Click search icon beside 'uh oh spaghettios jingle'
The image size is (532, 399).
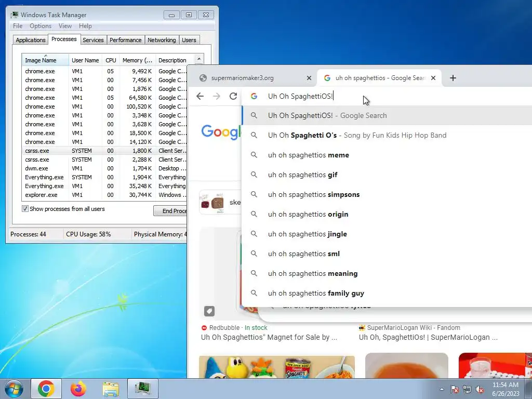(x=254, y=233)
